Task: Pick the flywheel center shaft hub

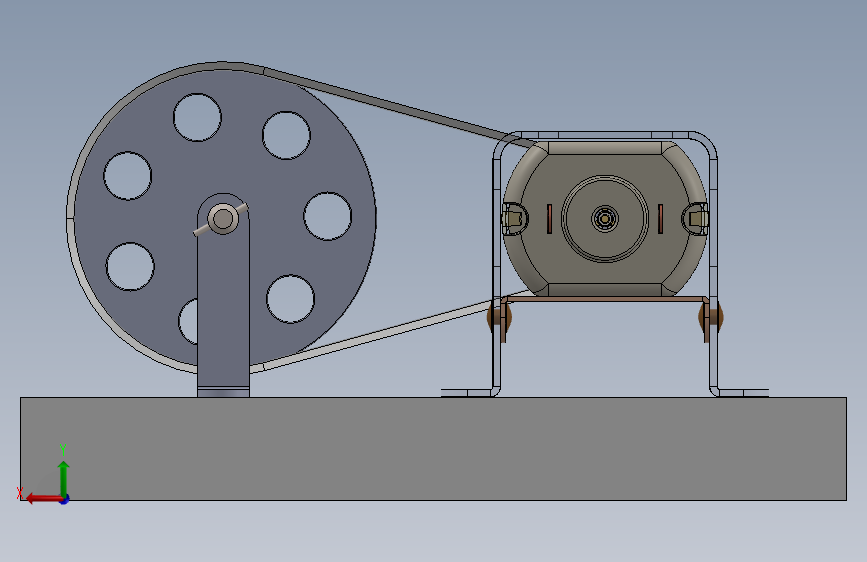Action: pyautogui.click(x=223, y=218)
